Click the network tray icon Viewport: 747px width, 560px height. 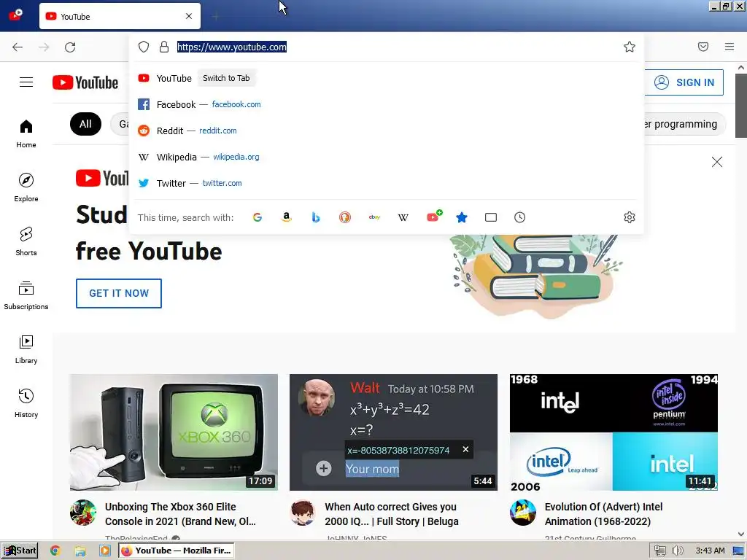point(659,551)
